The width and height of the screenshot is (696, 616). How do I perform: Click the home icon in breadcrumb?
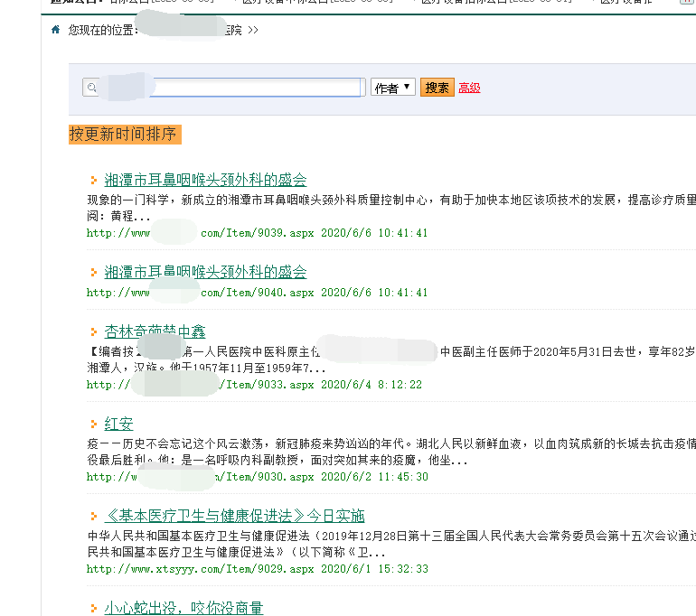click(x=56, y=30)
